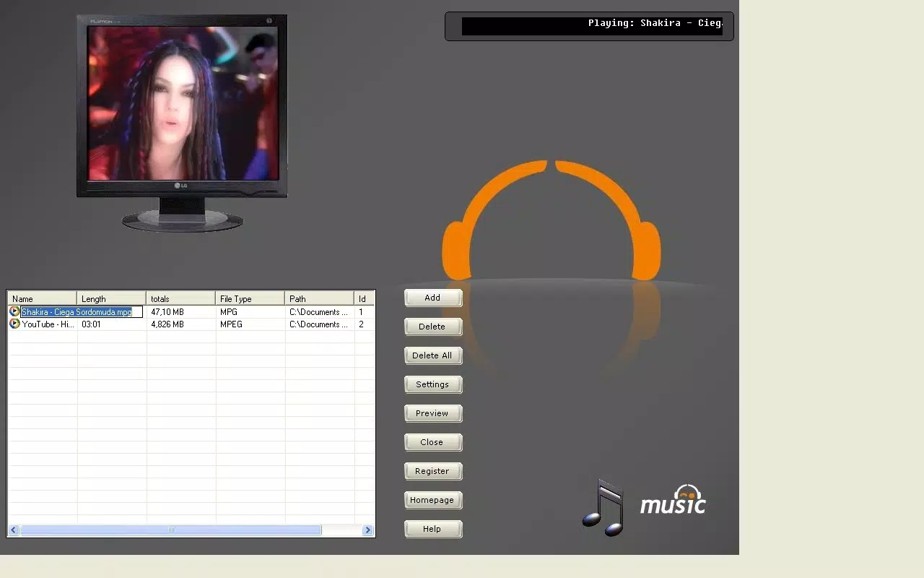Image resolution: width=924 pixels, height=578 pixels.
Task: Click the 'MPG' file type cell
Action: 229,312
